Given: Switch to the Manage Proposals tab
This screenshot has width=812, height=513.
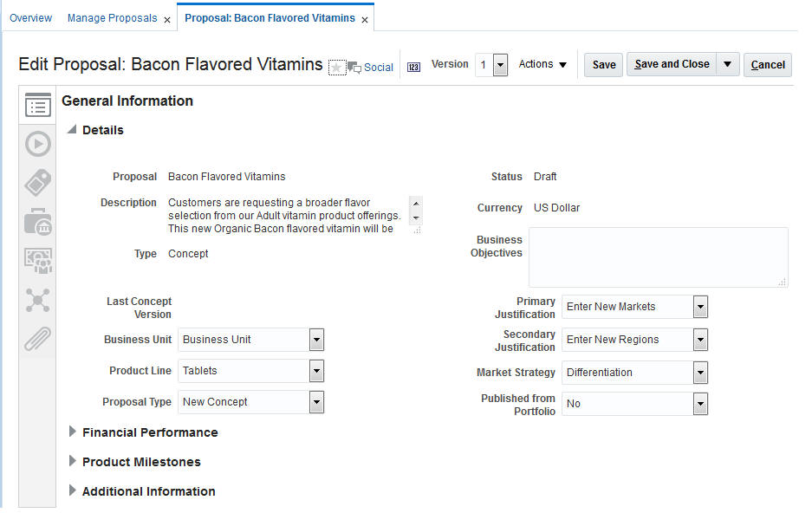Looking at the screenshot, I should tap(112, 18).
